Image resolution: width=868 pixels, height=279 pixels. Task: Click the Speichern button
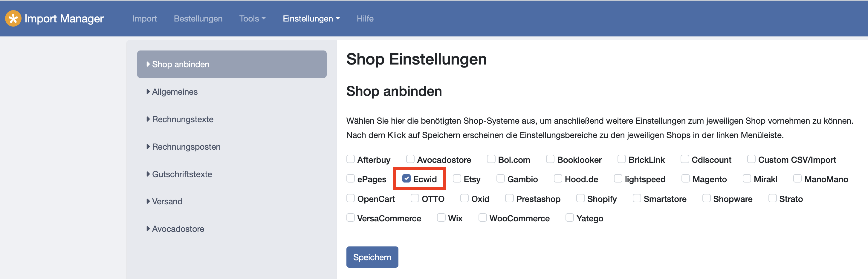(372, 257)
